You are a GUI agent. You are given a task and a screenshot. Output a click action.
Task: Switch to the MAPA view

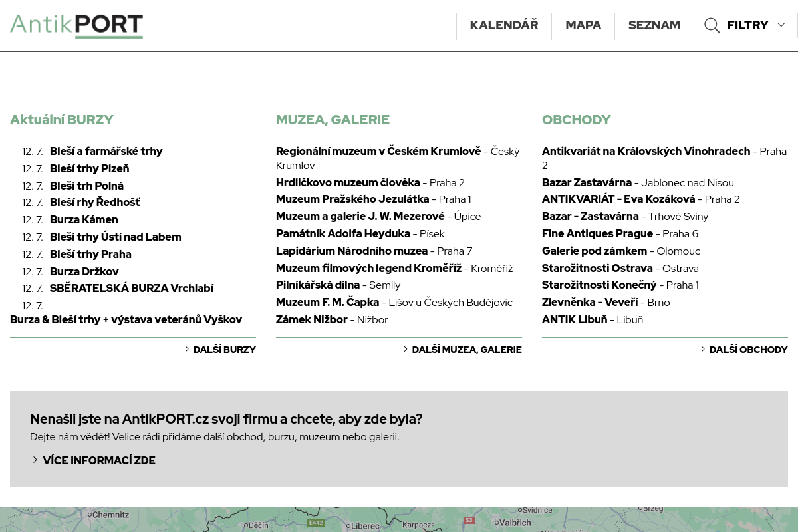coord(583,26)
